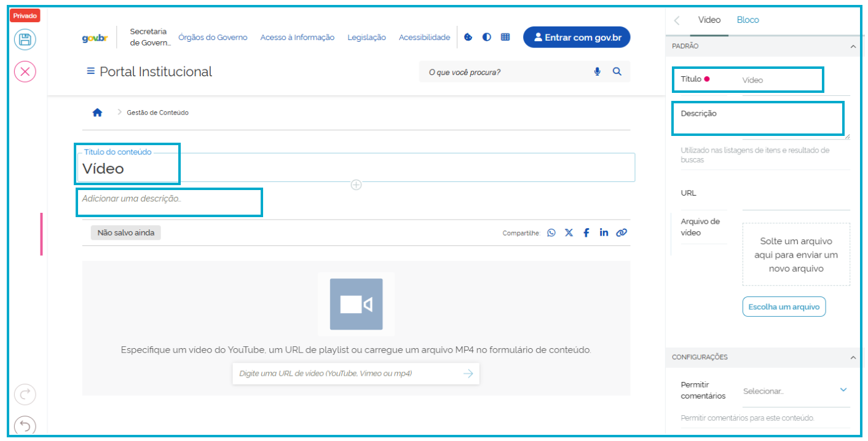Image resolution: width=868 pixels, height=441 pixels.
Task: Click the Gestão de Conteúdo breadcrumb
Action: click(x=158, y=113)
